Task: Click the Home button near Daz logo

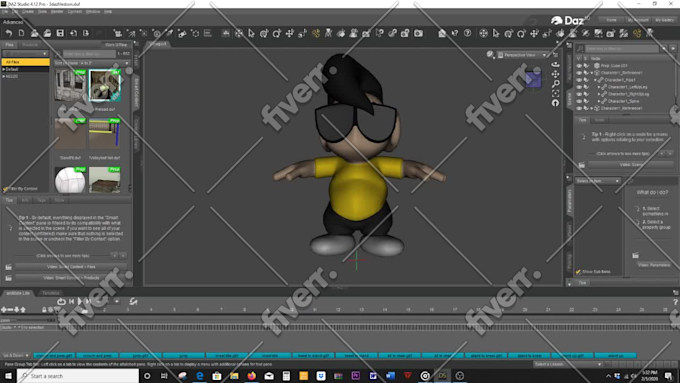Action: click(611, 20)
